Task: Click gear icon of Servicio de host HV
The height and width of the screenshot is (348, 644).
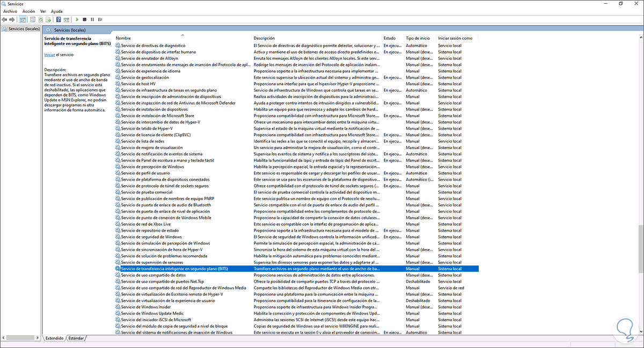Action: tap(118, 84)
